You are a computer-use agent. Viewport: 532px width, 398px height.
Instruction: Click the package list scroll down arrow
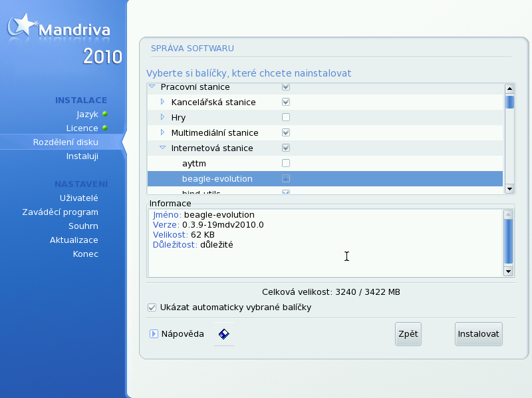point(509,189)
